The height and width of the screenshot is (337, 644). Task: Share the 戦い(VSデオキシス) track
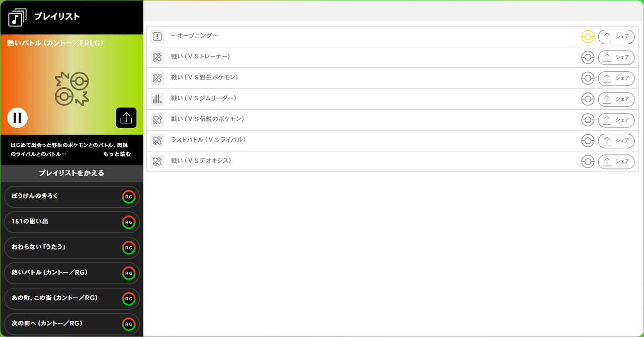coord(616,161)
